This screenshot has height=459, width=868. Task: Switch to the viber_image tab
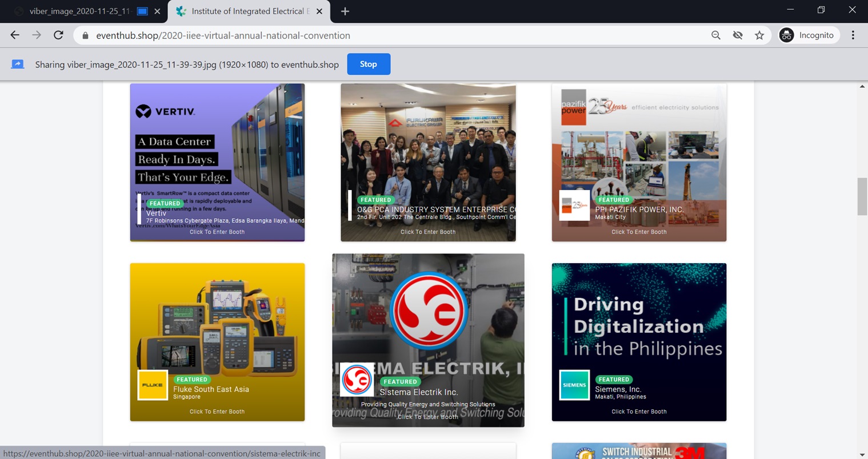80,11
